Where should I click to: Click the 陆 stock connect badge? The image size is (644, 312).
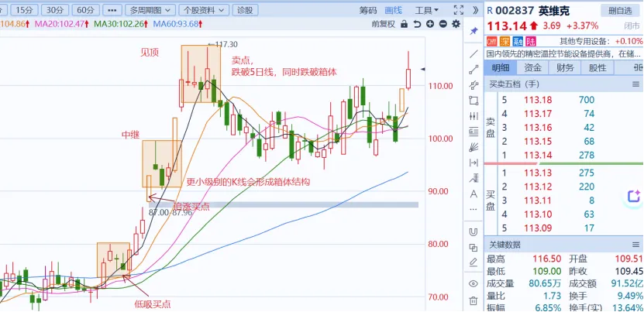(x=531, y=42)
